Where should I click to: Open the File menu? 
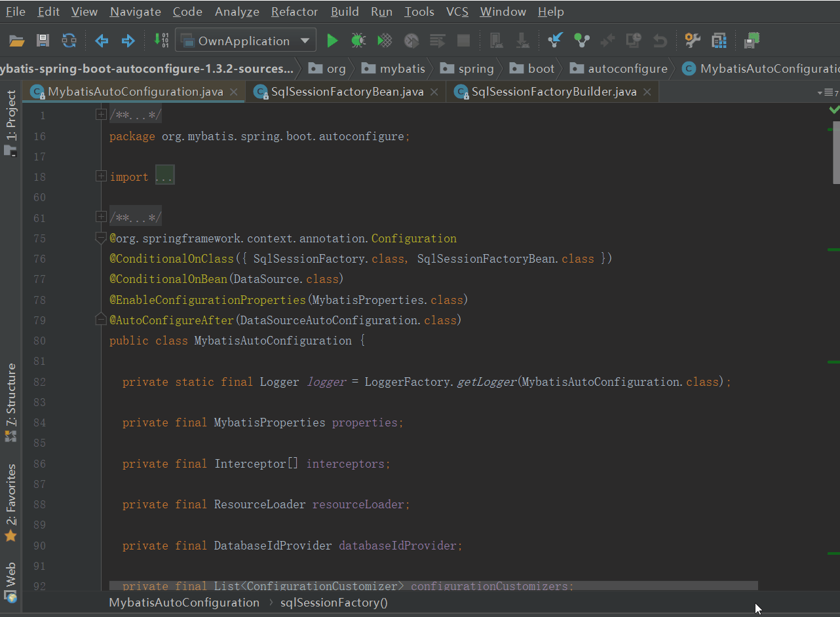click(16, 11)
